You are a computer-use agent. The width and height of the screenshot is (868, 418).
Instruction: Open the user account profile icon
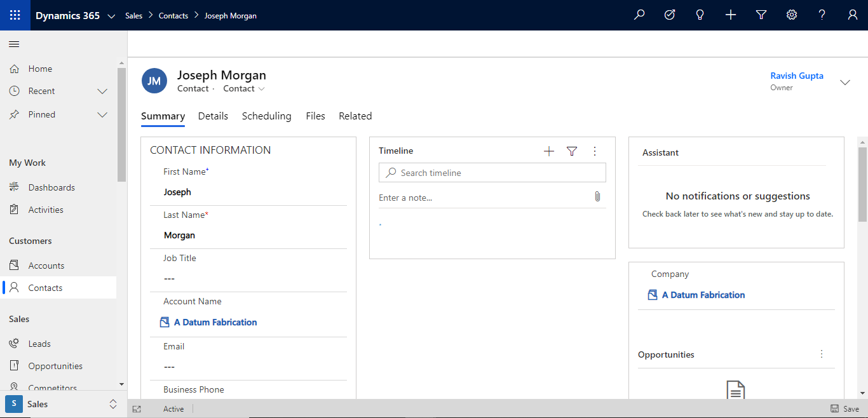[853, 15]
